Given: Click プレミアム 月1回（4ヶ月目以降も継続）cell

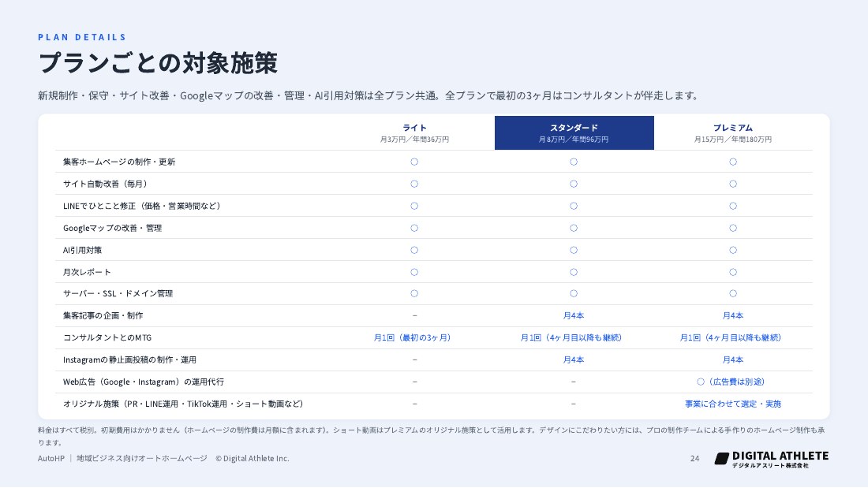Looking at the screenshot, I should [733, 337].
